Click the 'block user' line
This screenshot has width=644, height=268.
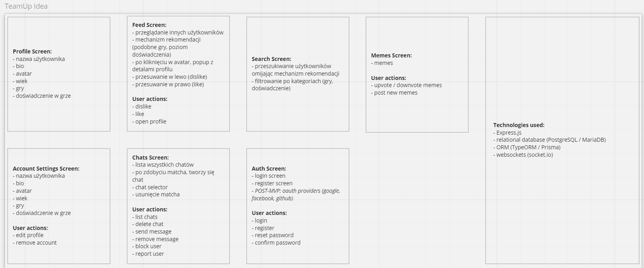pyautogui.click(x=148, y=246)
